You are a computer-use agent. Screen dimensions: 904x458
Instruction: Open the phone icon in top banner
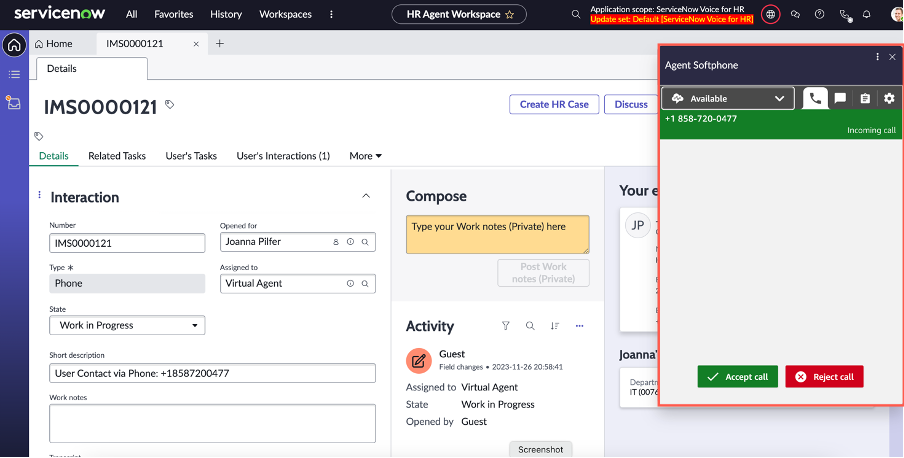coord(845,15)
